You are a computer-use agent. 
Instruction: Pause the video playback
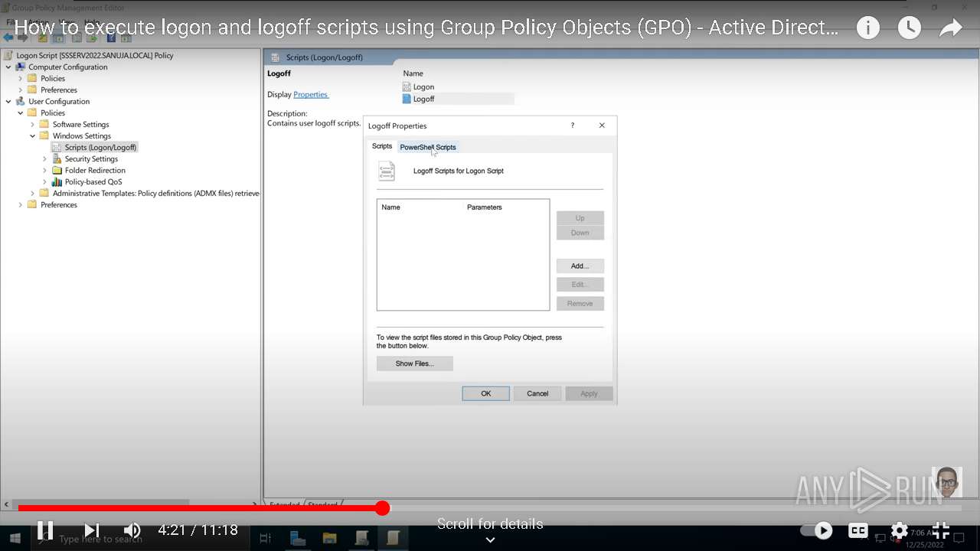45,530
